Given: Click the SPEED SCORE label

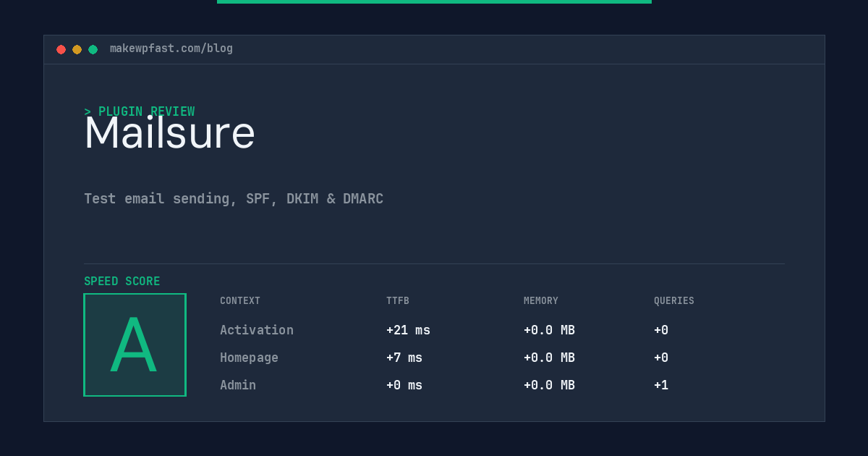Looking at the screenshot, I should point(122,282).
